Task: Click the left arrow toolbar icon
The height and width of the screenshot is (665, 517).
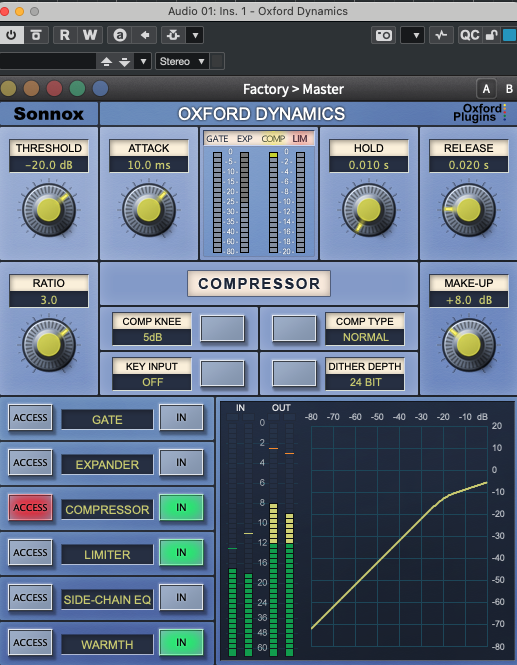Action: point(145,35)
